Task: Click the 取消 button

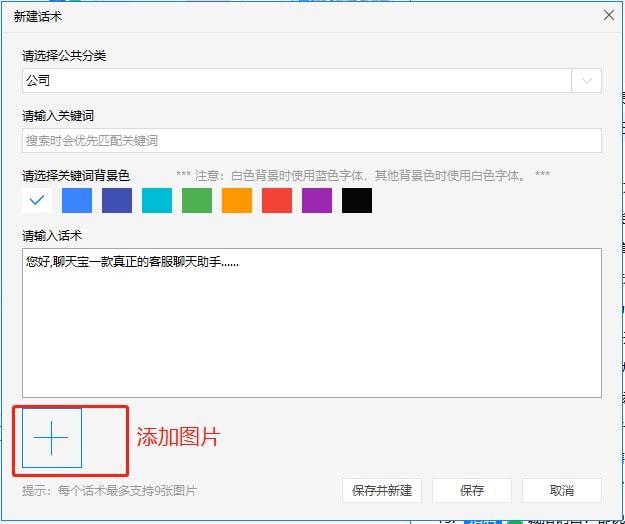Action: coord(562,491)
